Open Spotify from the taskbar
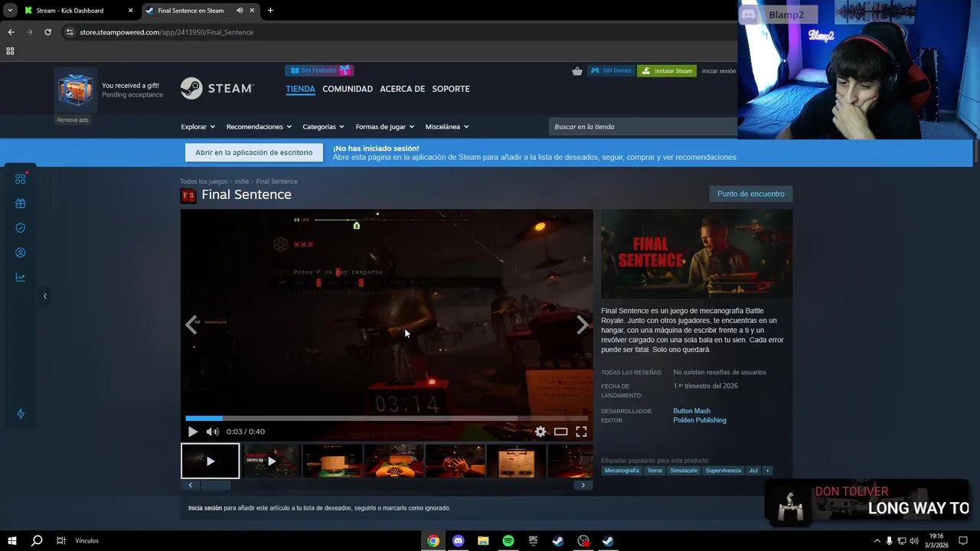980x551 pixels. coord(508,541)
